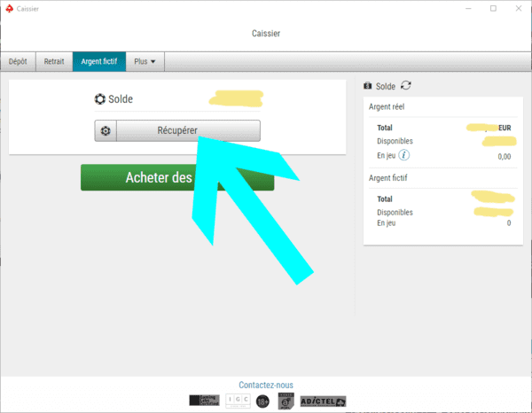Click the red spade app icon in the title bar
This screenshot has width=532, height=413.
(x=10, y=9)
